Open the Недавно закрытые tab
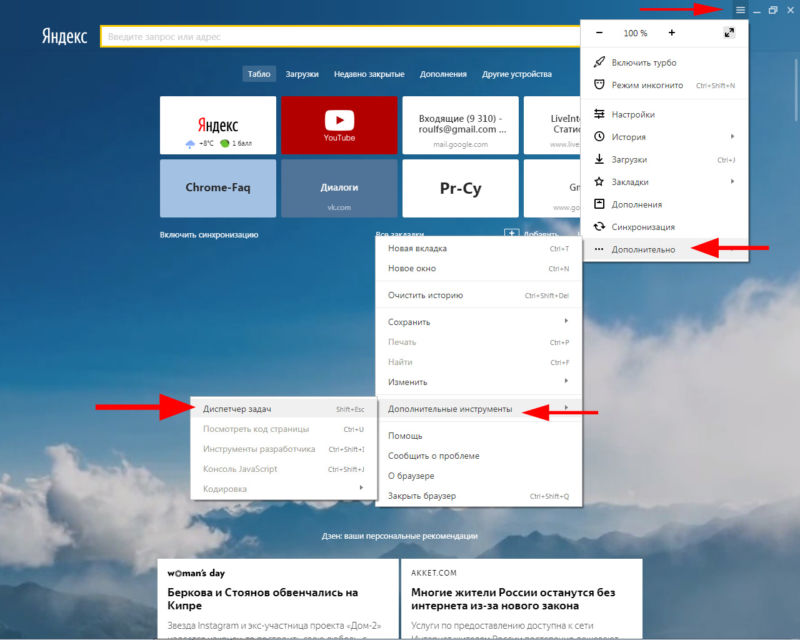 click(369, 74)
